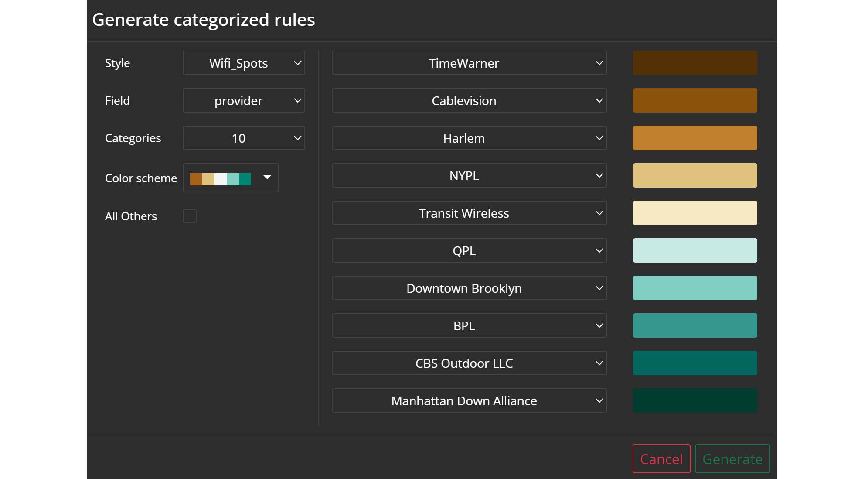Click the cream Transit Wireless color swatch
Screen dimensions: 868x479
[694, 213]
